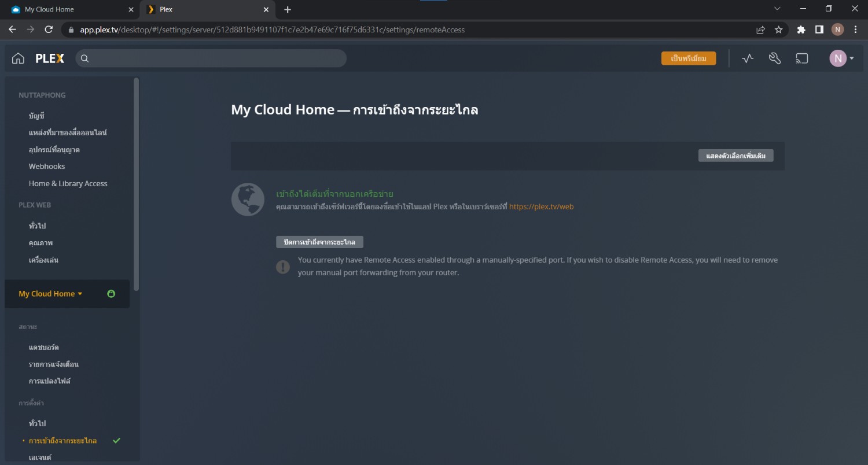The width and height of the screenshot is (868, 465).
Task: Open Settings wrench icon
Action: (775, 58)
